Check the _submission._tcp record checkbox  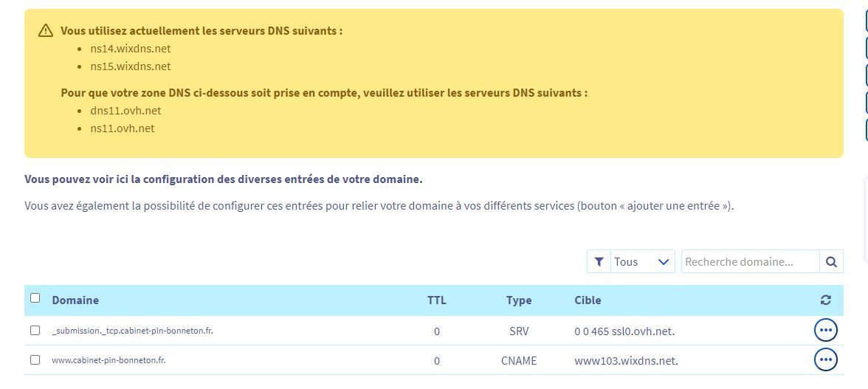(35, 331)
